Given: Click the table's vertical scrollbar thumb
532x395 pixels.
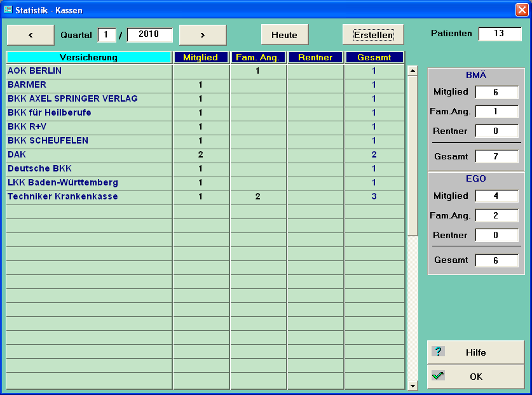Looking at the screenshot, I should point(413,156).
